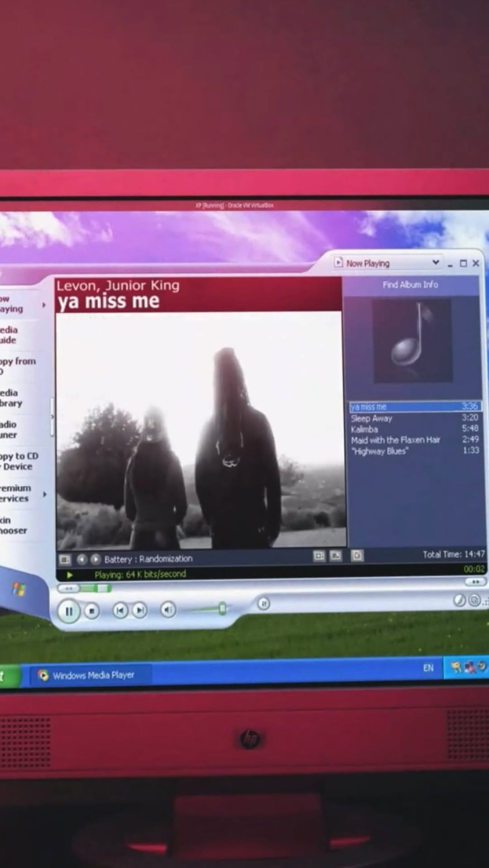Click the EN language indicator
This screenshot has width=489, height=868.
pyautogui.click(x=428, y=668)
